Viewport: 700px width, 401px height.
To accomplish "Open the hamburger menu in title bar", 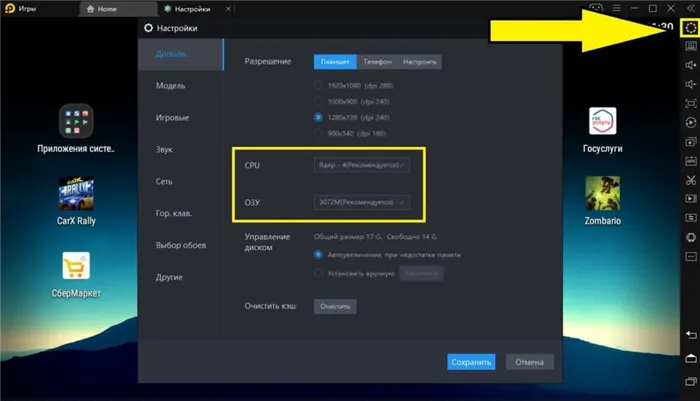I will (x=617, y=8).
